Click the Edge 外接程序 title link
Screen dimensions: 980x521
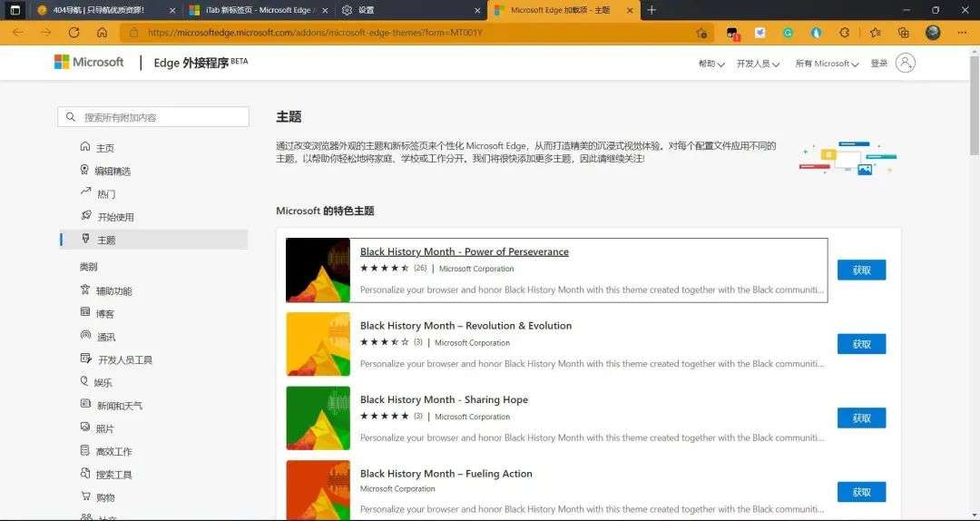click(x=201, y=63)
